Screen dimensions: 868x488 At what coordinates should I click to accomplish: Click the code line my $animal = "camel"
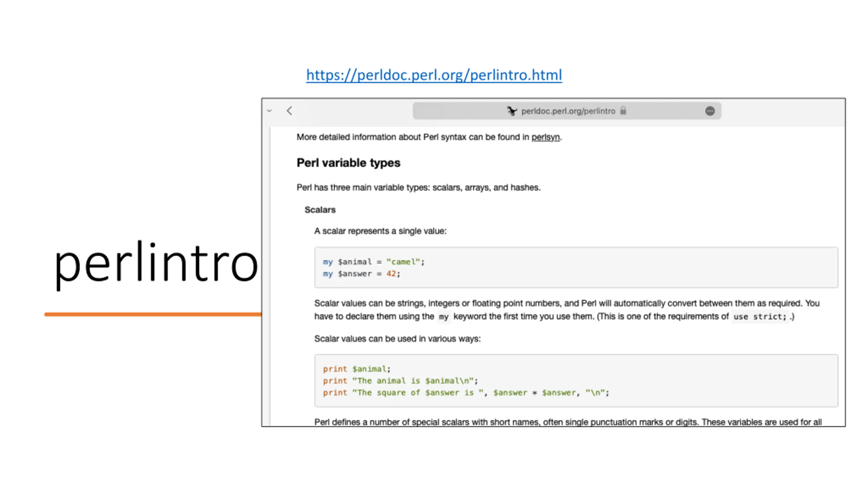(373, 262)
